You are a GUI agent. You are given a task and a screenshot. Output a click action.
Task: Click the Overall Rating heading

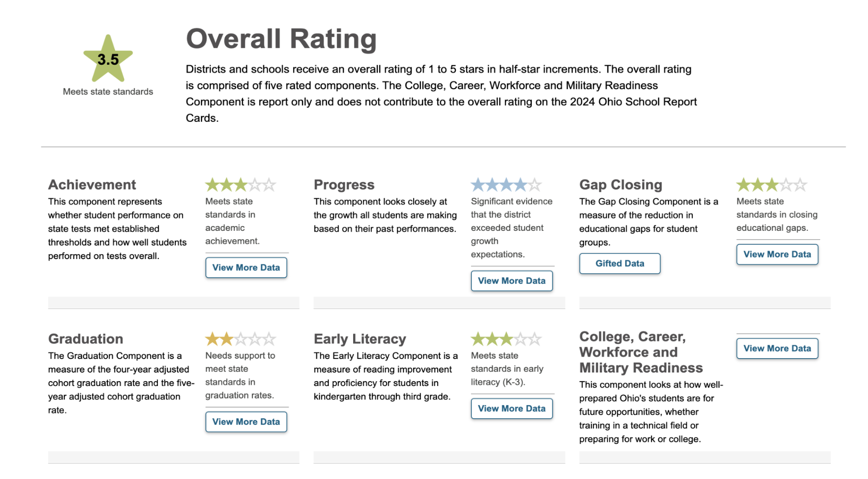tap(281, 39)
